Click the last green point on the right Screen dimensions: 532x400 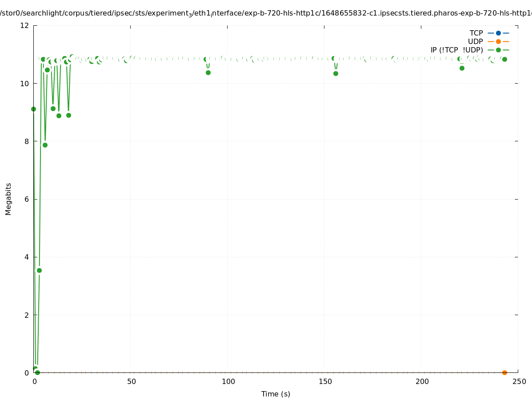point(504,59)
